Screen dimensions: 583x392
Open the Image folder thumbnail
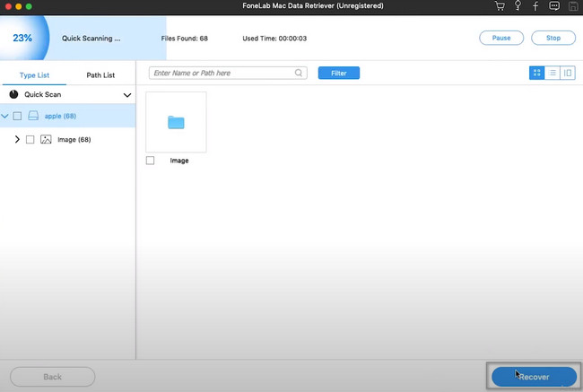coord(176,122)
